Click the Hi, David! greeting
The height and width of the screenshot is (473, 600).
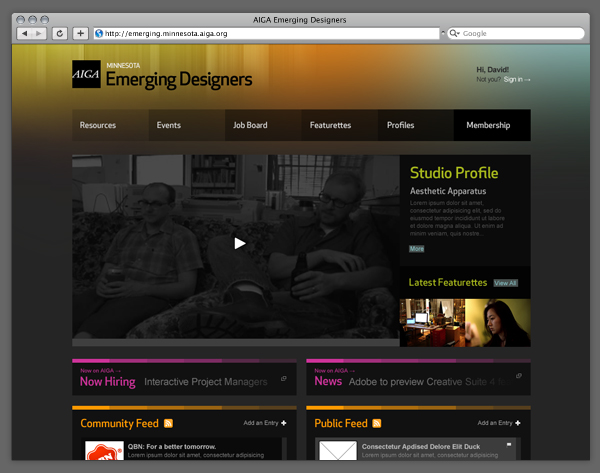(x=492, y=70)
